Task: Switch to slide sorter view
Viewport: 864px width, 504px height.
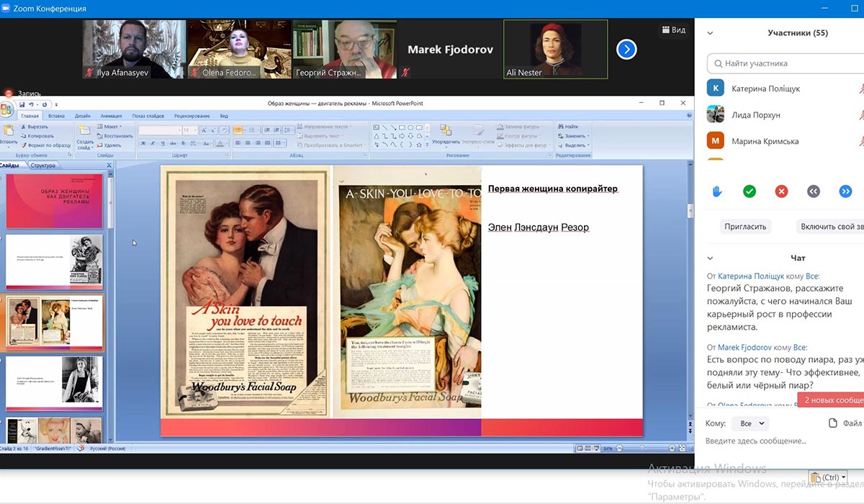Action: 588,449
